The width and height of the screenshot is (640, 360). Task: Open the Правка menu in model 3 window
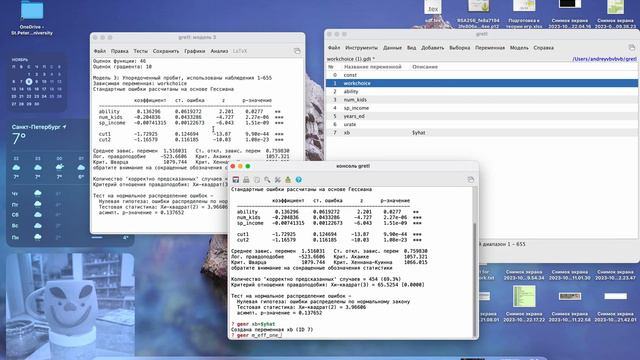(x=120, y=51)
